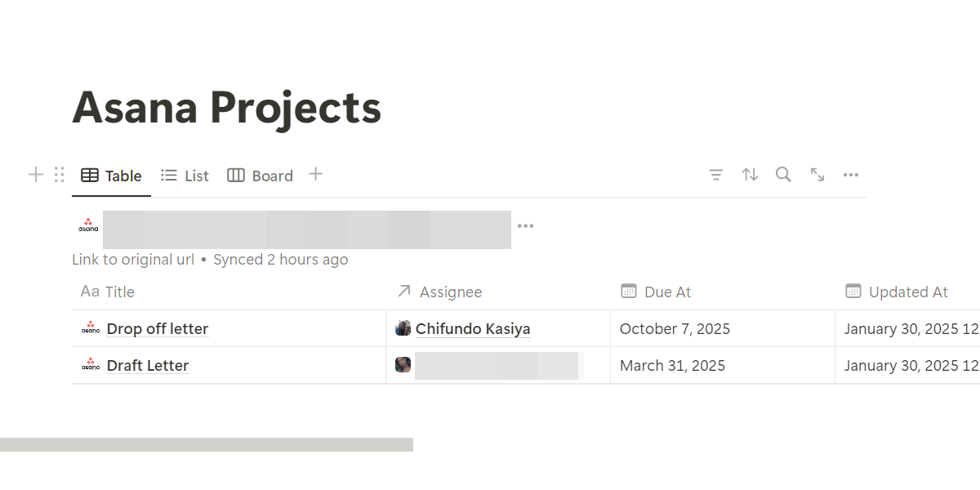Open the Due At column header menu
The image size is (980, 490).
point(667,292)
